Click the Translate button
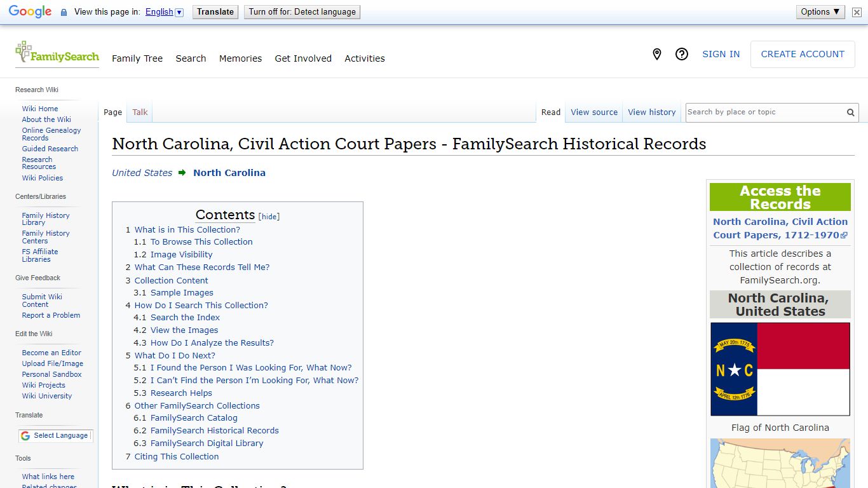 [x=215, y=12]
